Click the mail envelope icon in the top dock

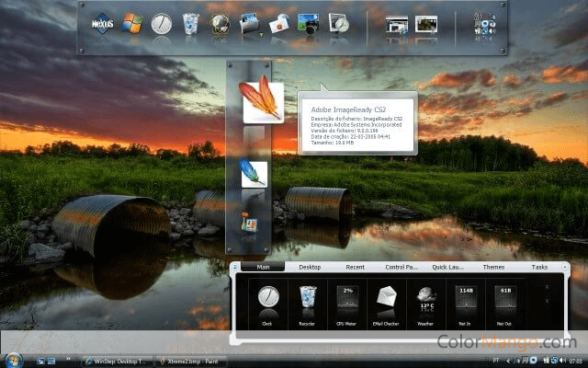tap(279, 24)
